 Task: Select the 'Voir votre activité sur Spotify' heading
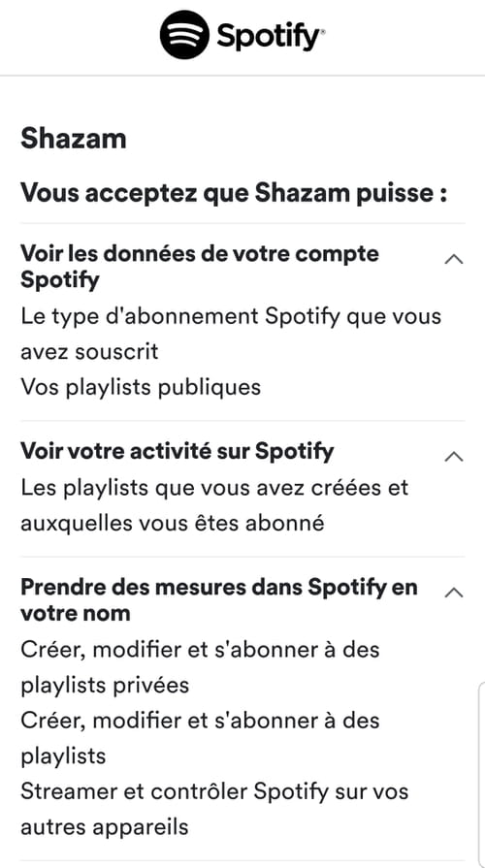click(178, 452)
